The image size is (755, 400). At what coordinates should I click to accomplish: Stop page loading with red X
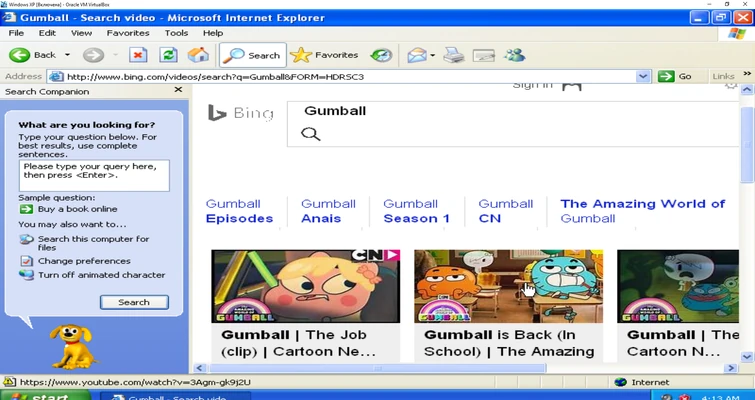click(138, 55)
